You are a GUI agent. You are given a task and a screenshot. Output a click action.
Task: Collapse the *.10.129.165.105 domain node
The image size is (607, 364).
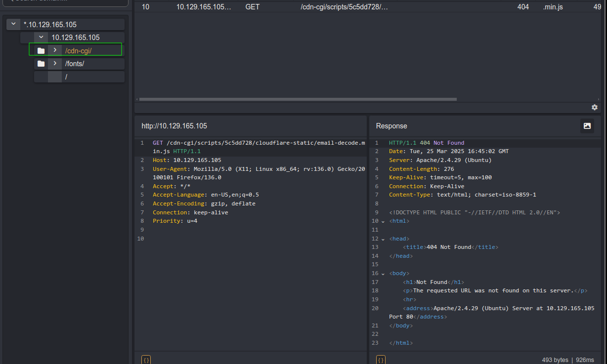[13, 24]
